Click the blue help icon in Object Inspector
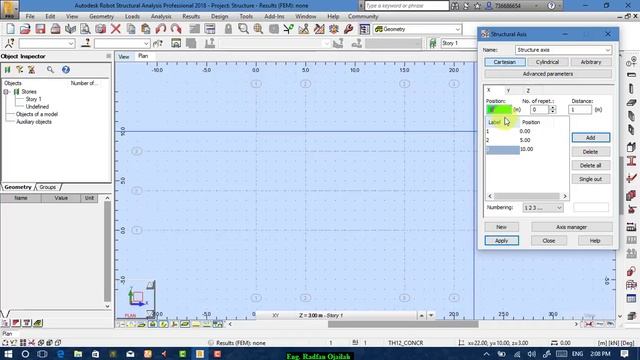This screenshot has height=360, width=640. pyautogui.click(x=66, y=70)
